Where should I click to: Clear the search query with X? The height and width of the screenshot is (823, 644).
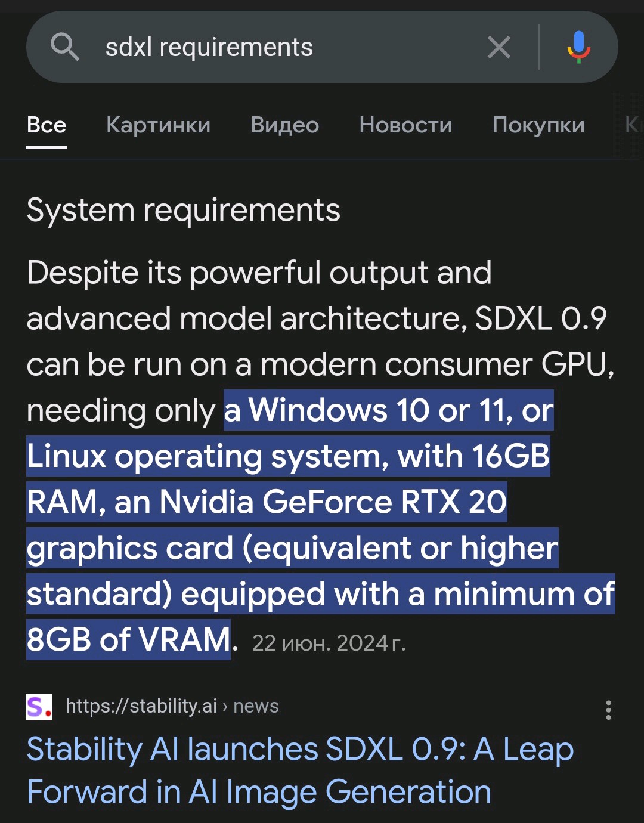point(499,47)
